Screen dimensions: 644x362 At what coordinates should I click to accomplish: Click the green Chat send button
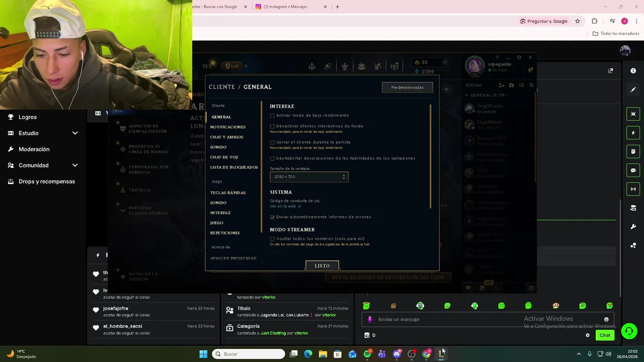pyautogui.click(x=605, y=335)
